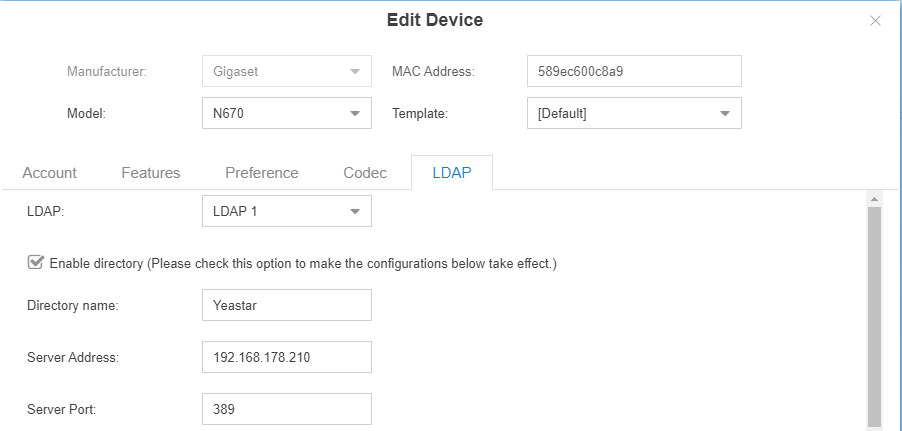Click the Server Port field showing 389
902x431 pixels.
[286, 409]
